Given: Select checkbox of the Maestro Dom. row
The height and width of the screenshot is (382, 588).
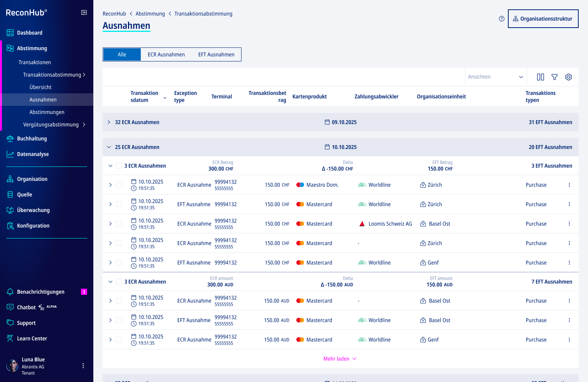Looking at the screenshot, I should pyautogui.click(x=119, y=185).
